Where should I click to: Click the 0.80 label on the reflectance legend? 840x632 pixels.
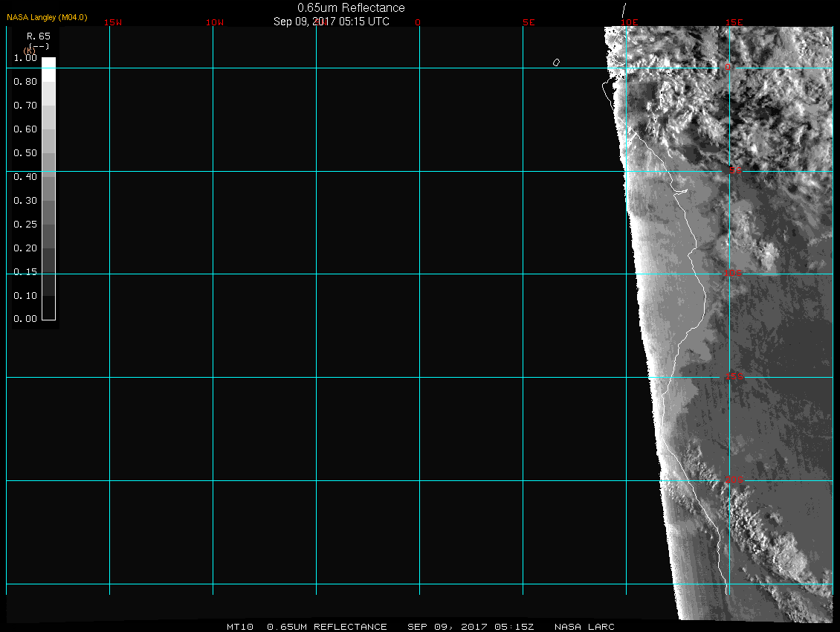25,82
